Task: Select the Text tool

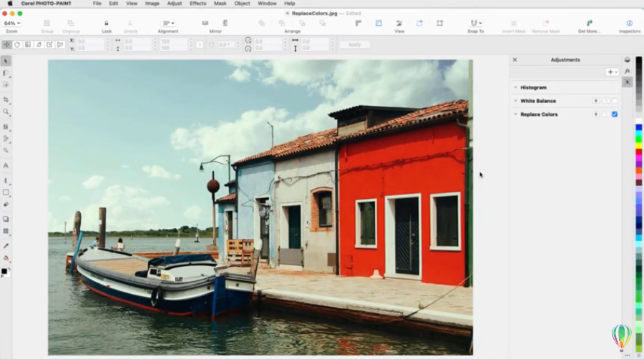Action: click(x=6, y=166)
